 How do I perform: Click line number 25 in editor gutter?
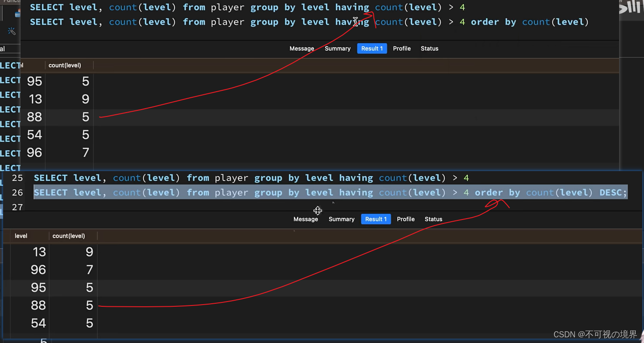[x=17, y=178]
